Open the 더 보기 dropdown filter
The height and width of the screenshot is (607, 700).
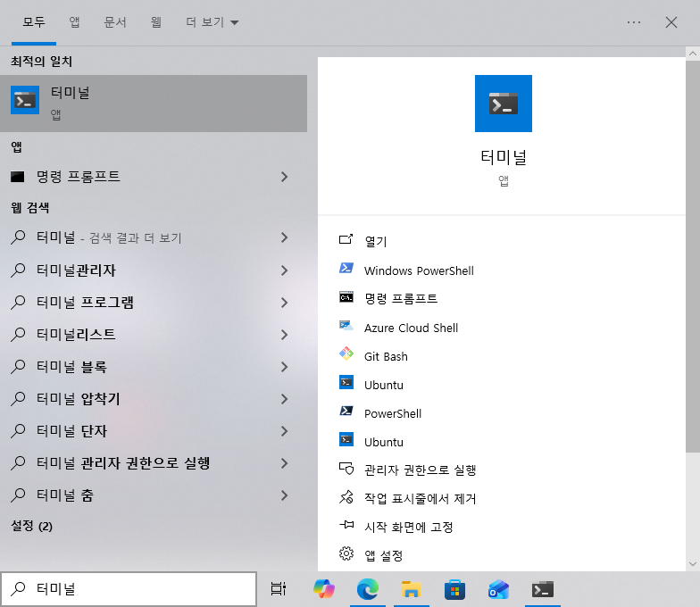click(x=212, y=22)
